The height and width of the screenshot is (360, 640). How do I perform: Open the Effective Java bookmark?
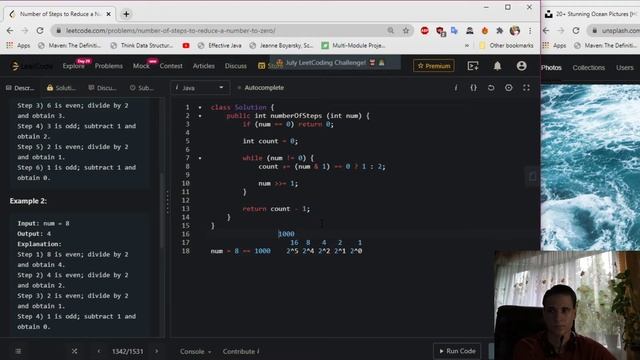pyautogui.click(x=220, y=45)
